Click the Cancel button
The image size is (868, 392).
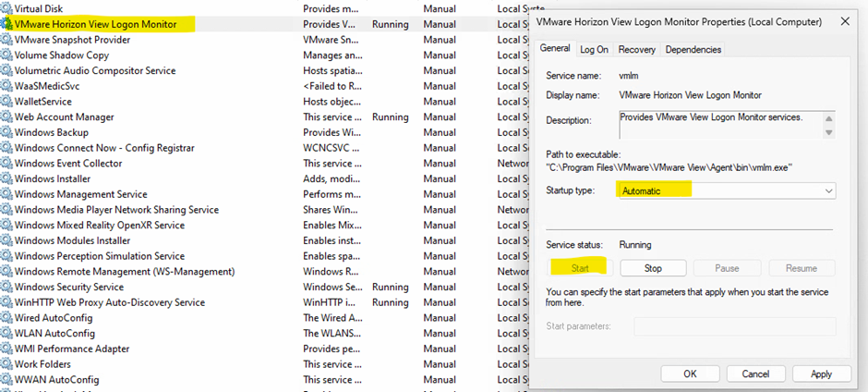coord(754,374)
